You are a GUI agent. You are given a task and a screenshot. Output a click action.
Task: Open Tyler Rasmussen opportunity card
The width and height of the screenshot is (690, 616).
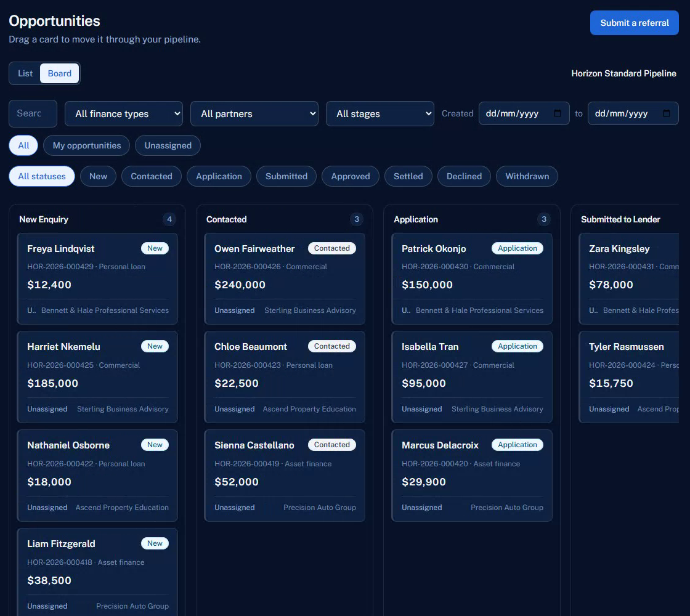click(629, 377)
